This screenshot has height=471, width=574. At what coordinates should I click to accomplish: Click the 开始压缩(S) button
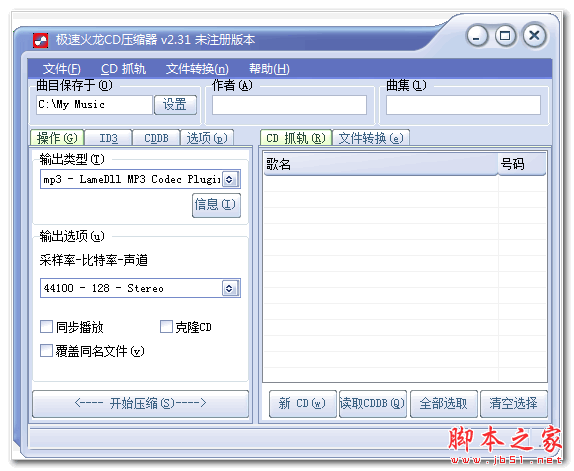pos(141,404)
